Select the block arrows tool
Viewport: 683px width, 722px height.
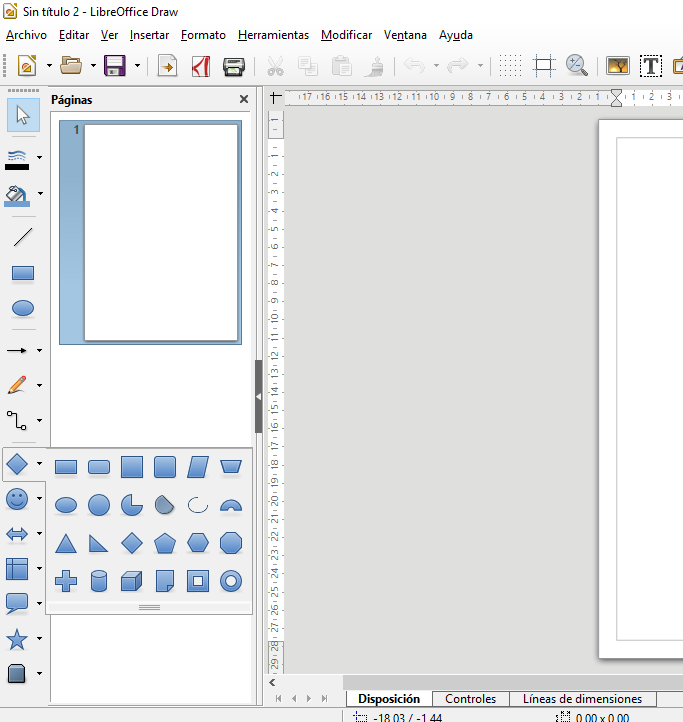17,534
